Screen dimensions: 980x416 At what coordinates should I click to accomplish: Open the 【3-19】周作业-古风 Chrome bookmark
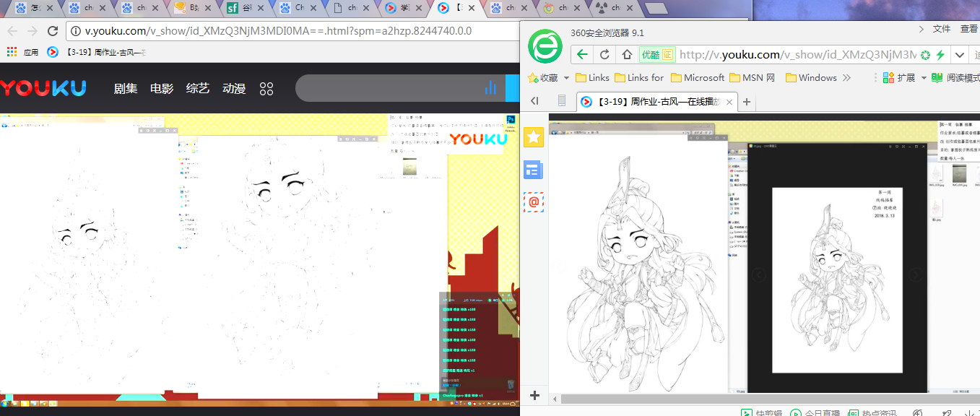pos(97,52)
